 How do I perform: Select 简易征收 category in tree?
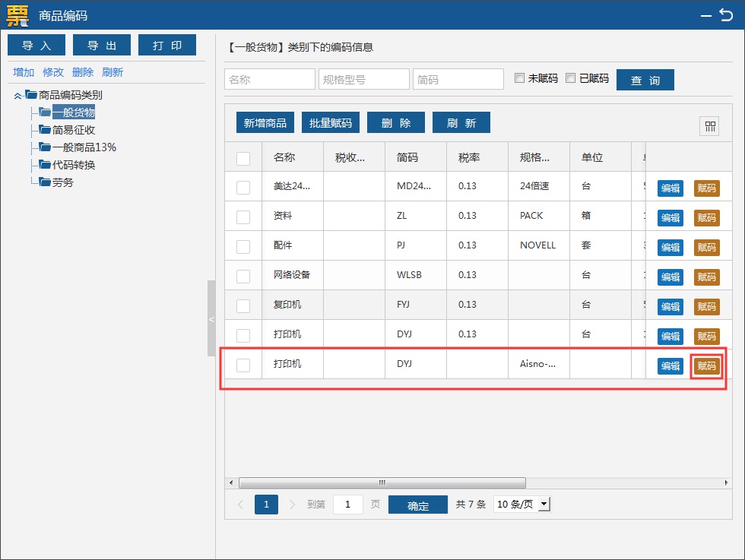click(73, 130)
